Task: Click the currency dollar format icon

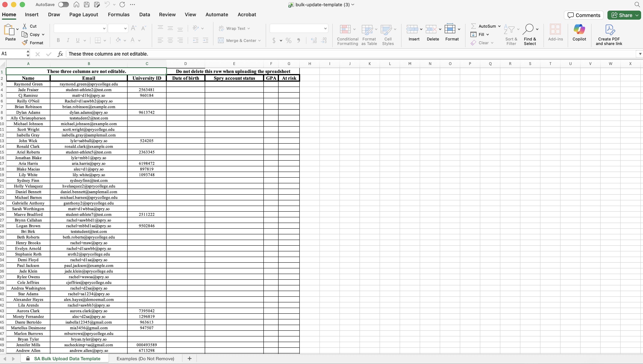Action: 274,40
